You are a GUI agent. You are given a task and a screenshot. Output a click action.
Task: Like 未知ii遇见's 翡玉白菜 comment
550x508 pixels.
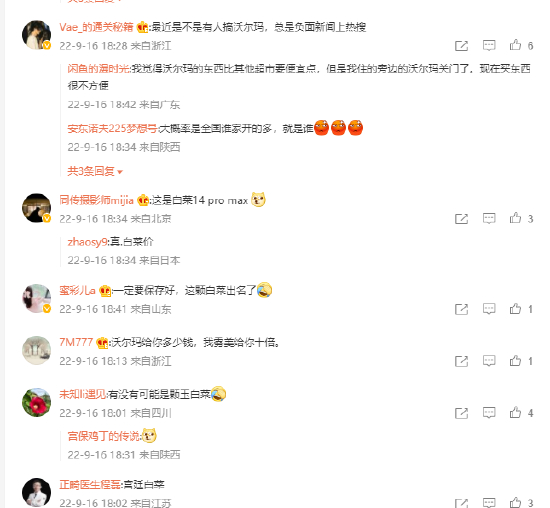pos(515,413)
